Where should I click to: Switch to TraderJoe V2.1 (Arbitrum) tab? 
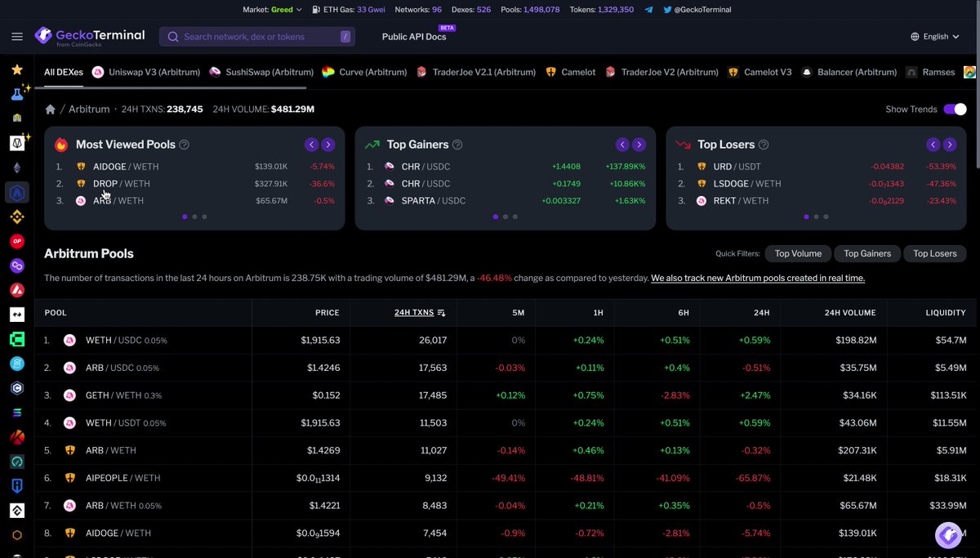[x=475, y=72]
